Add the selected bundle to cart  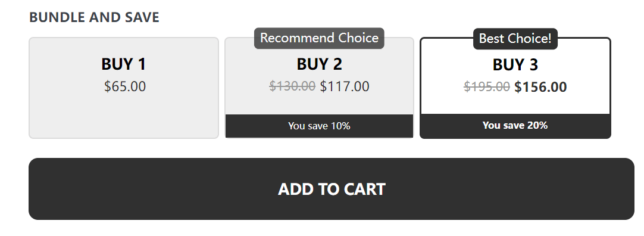332,189
